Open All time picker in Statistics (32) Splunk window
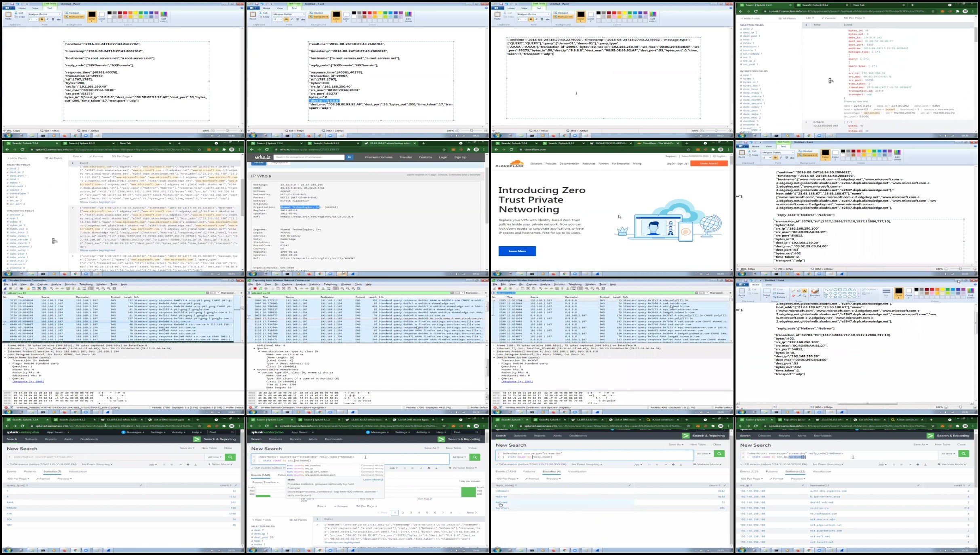This screenshot has height=555, width=980. pyautogui.click(x=948, y=454)
